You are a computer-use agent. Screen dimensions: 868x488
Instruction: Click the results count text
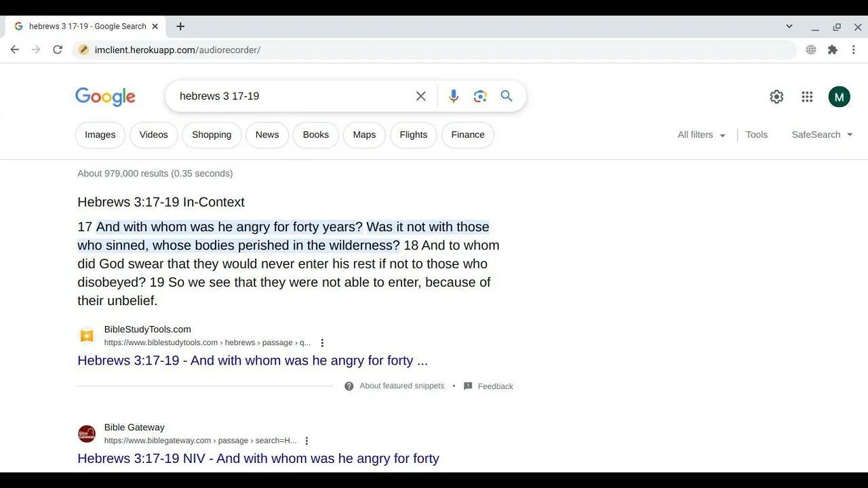pyautogui.click(x=155, y=174)
